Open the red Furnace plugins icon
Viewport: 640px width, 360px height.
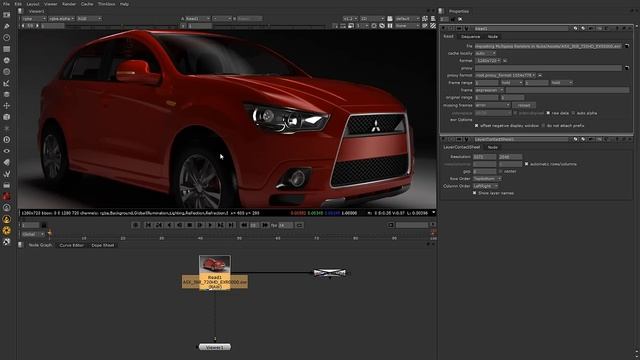tap(7, 196)
